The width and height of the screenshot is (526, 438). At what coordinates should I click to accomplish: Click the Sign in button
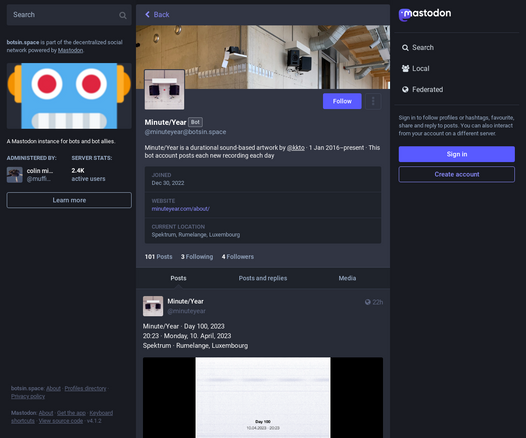(x=457, y=154)
